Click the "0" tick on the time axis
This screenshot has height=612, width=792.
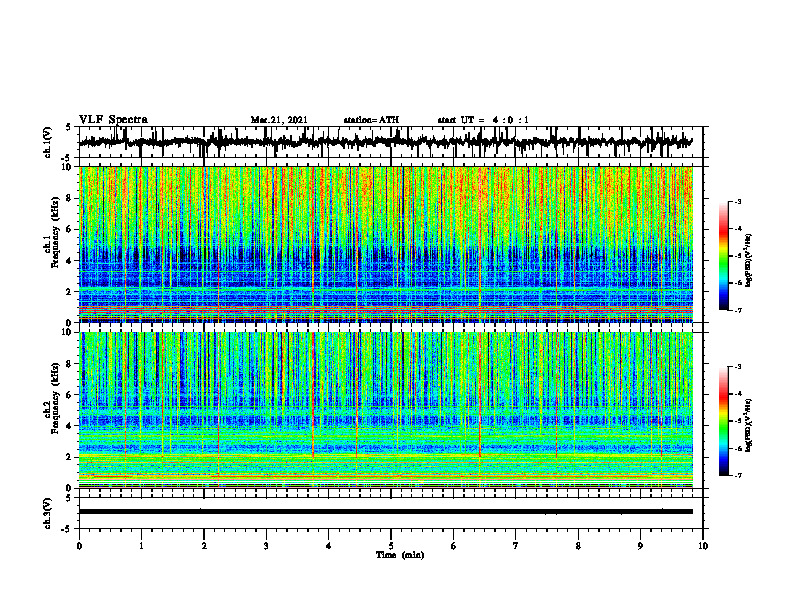(x=79, y=546)
